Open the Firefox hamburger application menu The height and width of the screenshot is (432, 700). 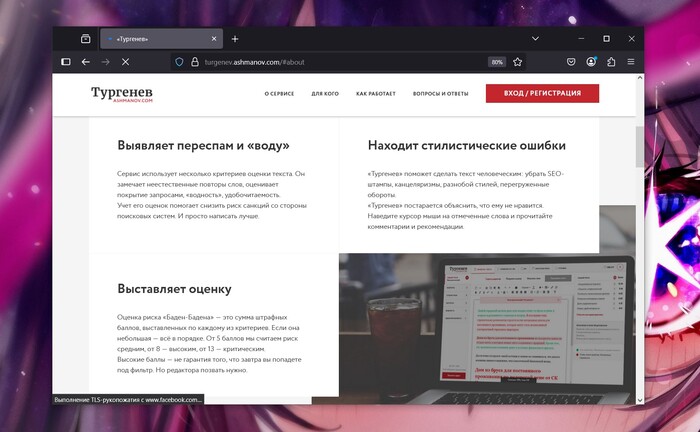click(631, 62)
